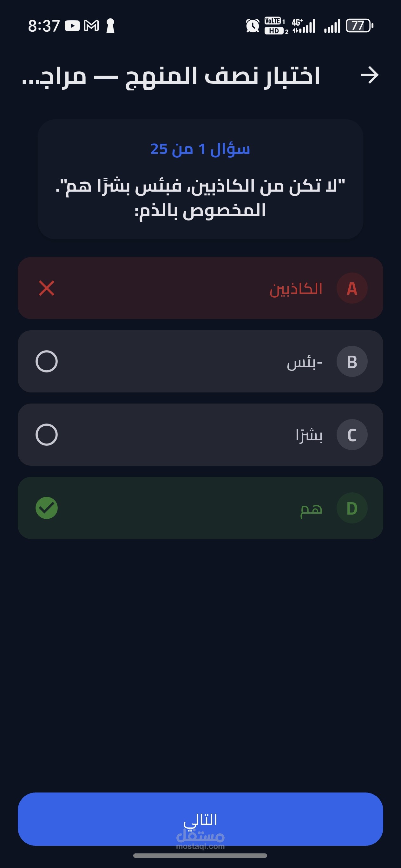This screenshot has width=401, height=868.
Task: Tap the YouTube notification icon
Action: (72, 26)
